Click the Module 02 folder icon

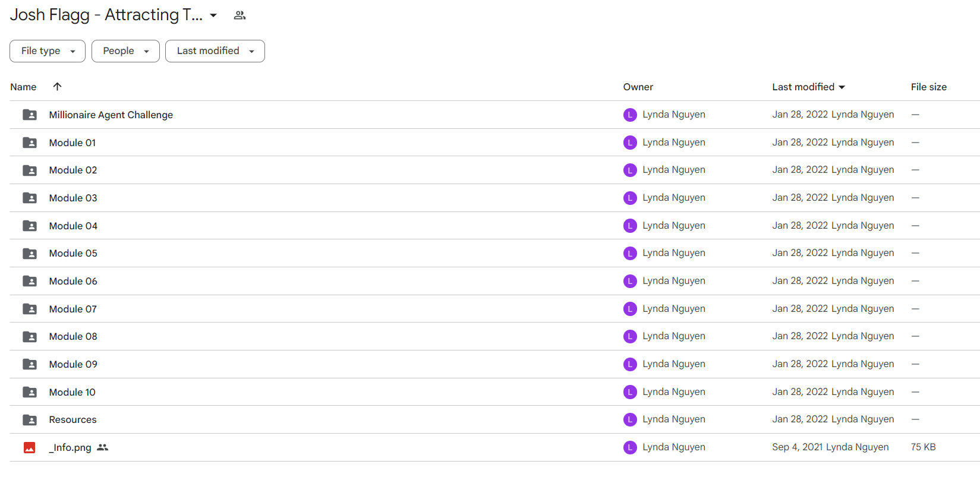tap(30, 170)
